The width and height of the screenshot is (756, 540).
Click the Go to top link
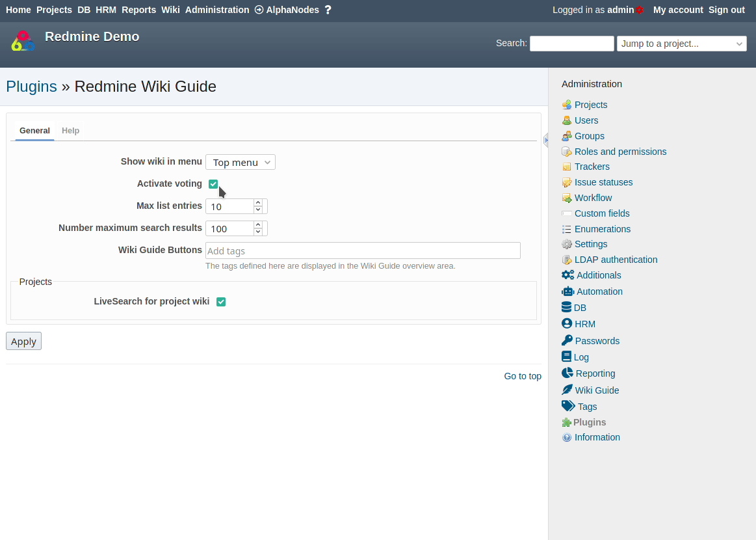click(x=523, y=376)
